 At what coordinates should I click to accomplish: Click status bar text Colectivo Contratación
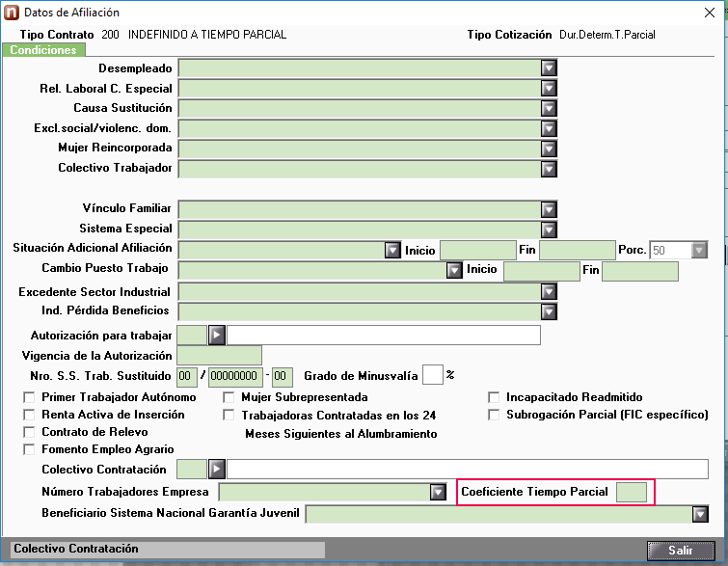tap(76, 549)
